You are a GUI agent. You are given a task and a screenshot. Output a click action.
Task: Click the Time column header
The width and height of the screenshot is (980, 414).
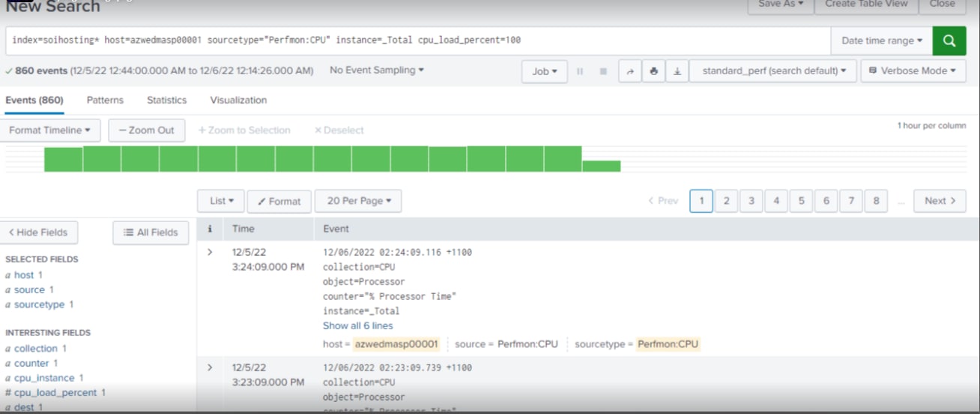(244, 229)
